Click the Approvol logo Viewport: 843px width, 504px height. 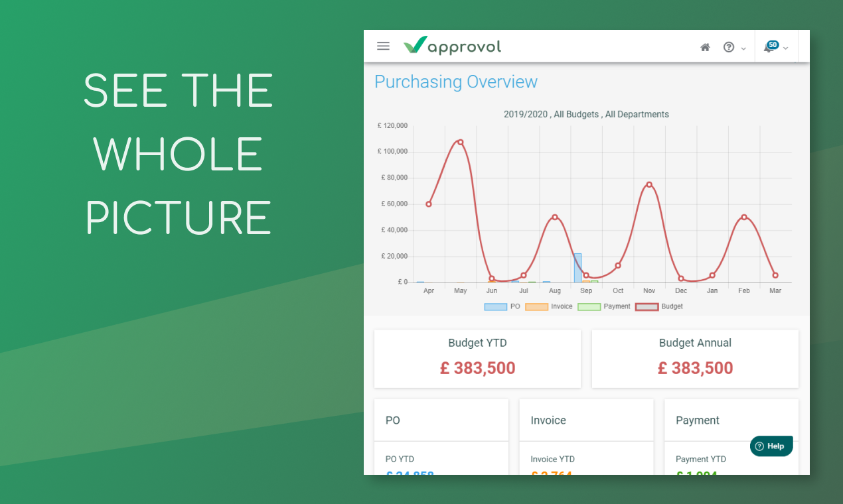452,46
